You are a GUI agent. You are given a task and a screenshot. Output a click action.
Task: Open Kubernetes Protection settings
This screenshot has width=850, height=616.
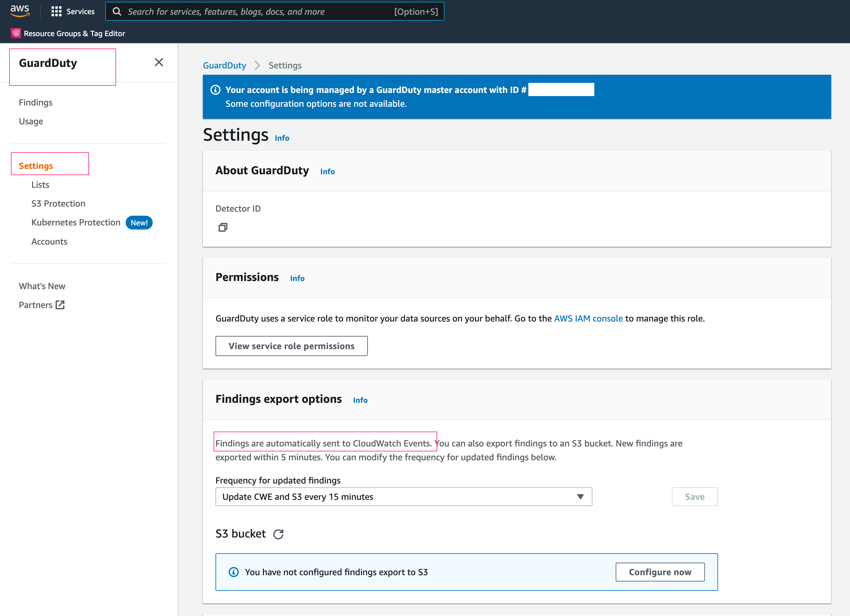[x=76, y=223]
